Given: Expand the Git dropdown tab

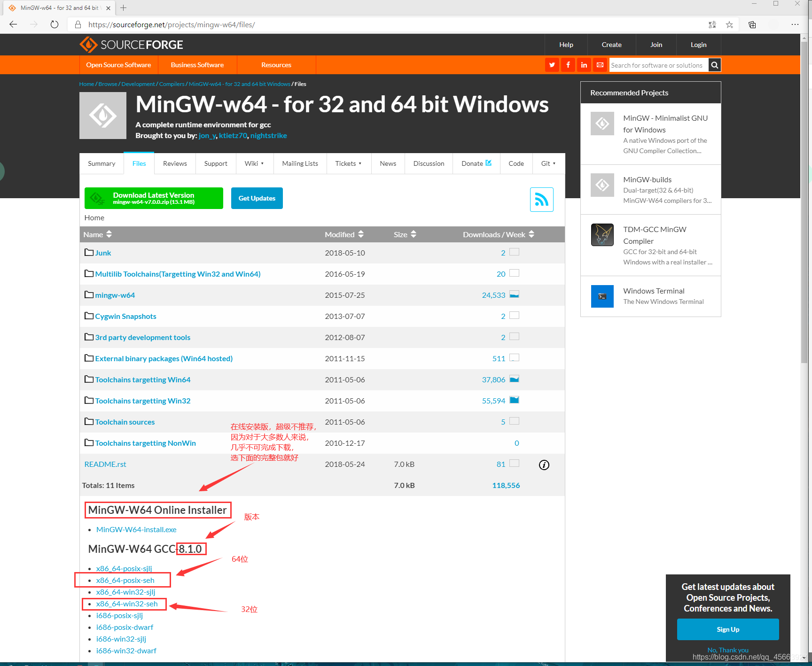Looking at the screenshot, I should (548, 163).
